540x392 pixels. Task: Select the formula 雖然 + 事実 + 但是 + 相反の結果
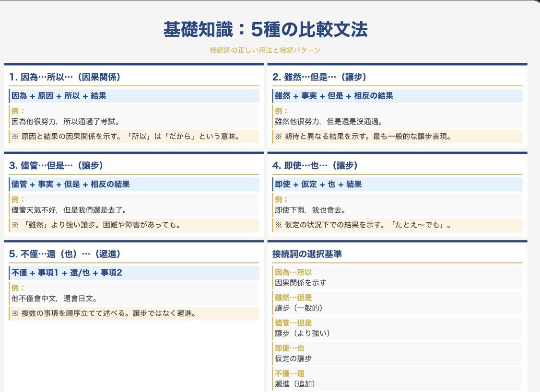334,96
